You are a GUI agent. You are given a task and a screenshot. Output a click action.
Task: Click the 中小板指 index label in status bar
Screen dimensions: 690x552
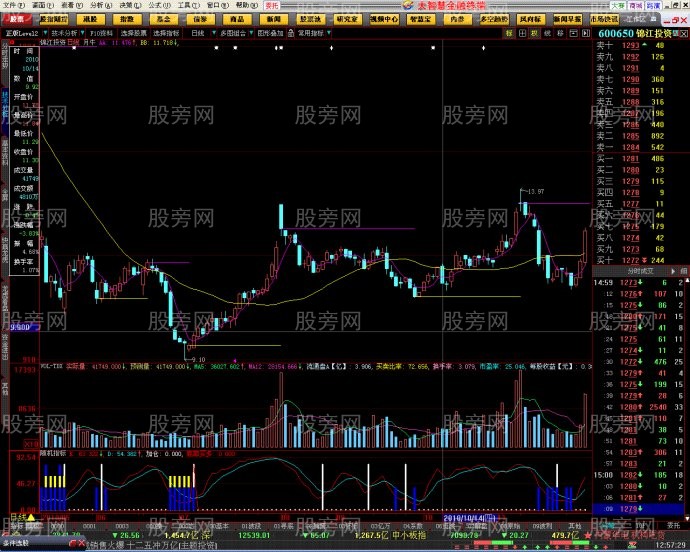[409, 535]
